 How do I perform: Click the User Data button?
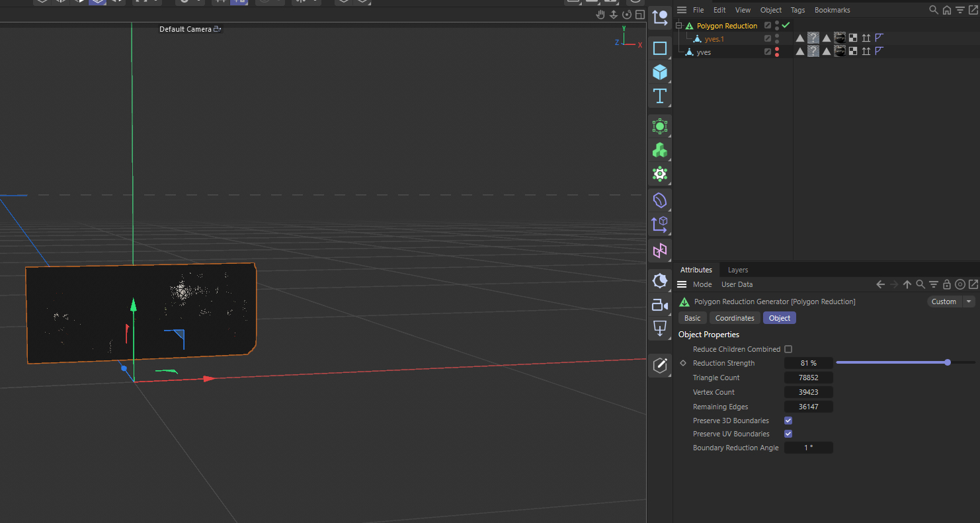737,284
